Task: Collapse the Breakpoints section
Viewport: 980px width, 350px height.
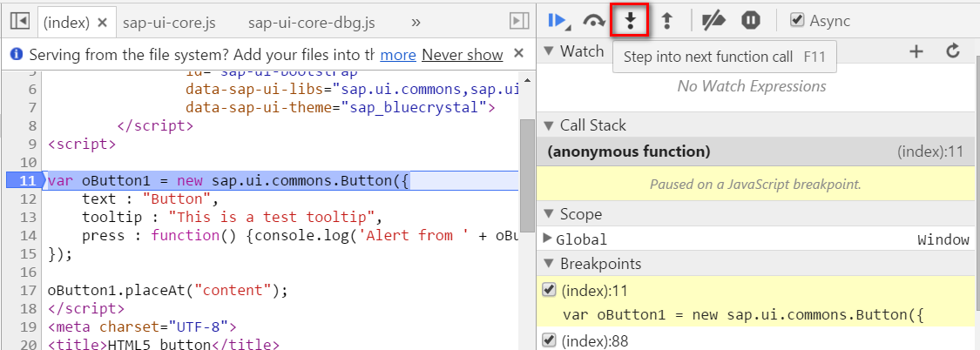Action: pyautogui.click(x=549, y=264)
